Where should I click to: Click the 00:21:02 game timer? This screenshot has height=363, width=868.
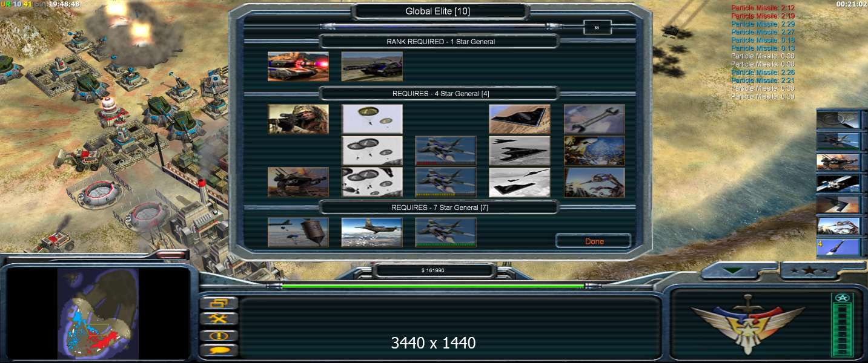tap(850, 4)
